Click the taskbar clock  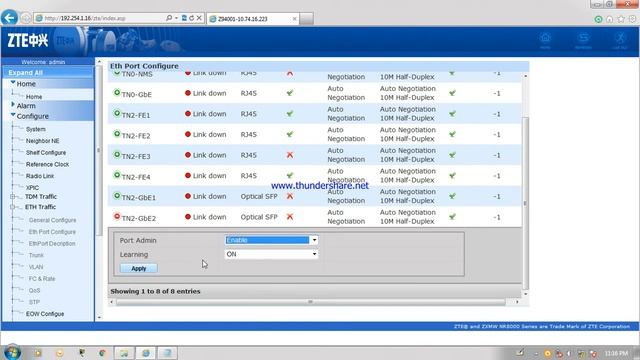(616, 353)
